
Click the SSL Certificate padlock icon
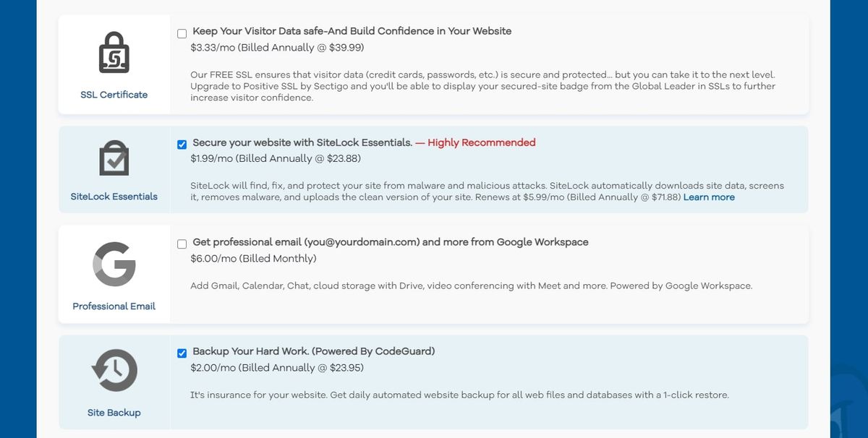pos(114,53)
